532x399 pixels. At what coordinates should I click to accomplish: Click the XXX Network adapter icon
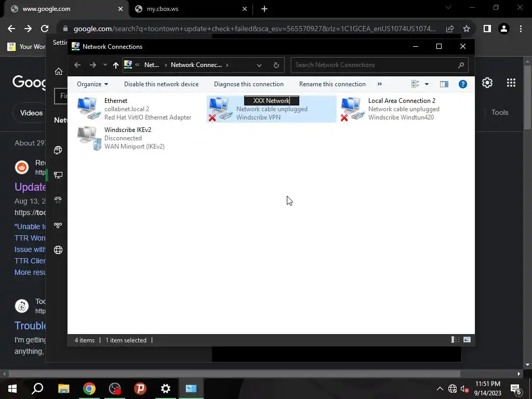(221, 109)
